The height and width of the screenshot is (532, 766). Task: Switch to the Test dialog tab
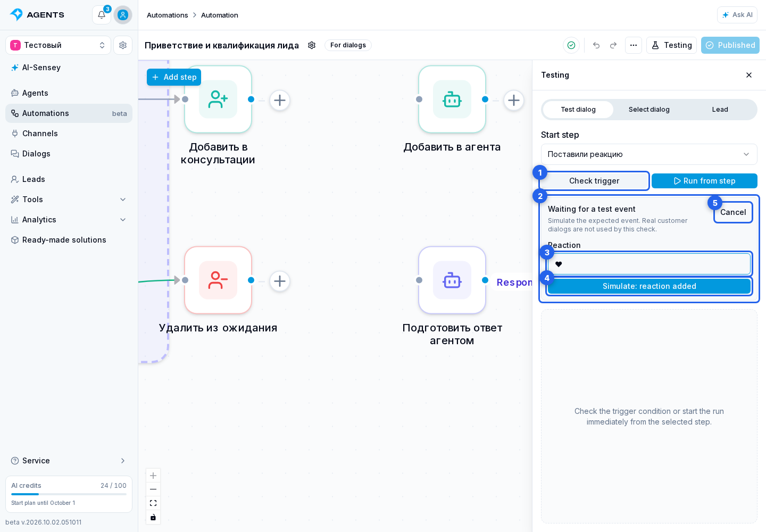[x=578, y=110]
